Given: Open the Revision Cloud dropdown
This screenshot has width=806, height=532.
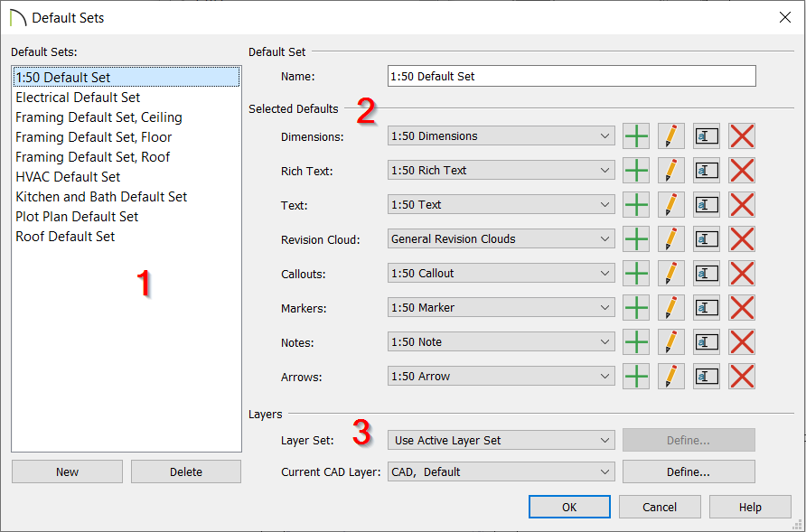Looking at the screenshot, I should click(501, 239).
